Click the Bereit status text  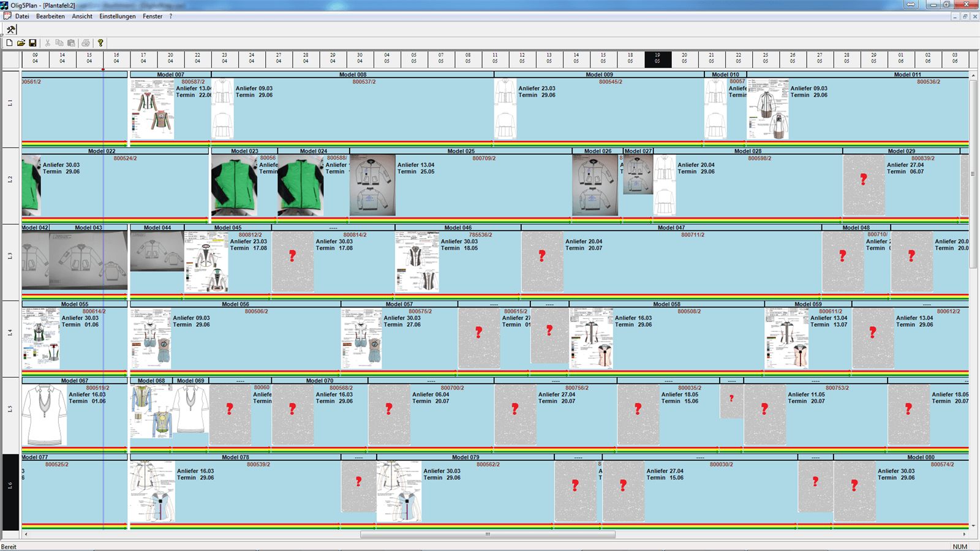point(9,547)
